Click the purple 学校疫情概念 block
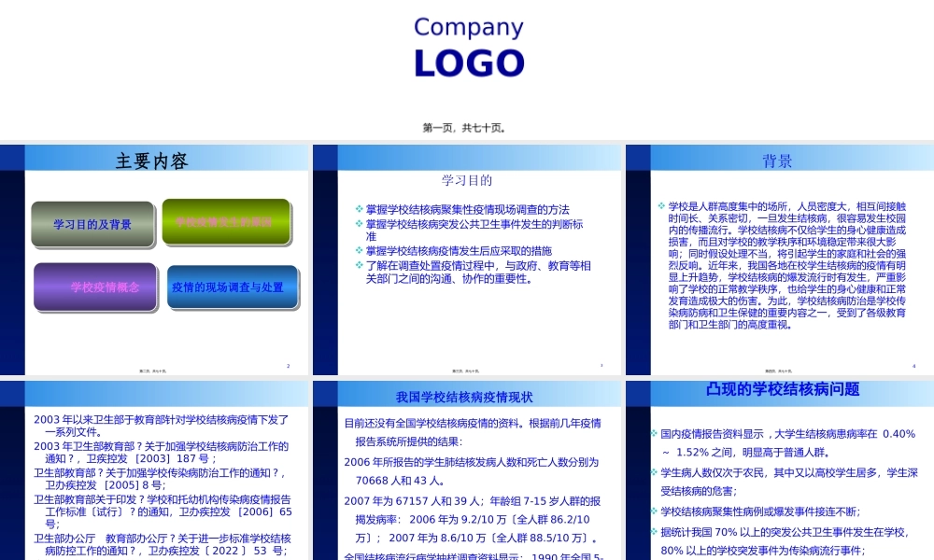 [93, 287]
